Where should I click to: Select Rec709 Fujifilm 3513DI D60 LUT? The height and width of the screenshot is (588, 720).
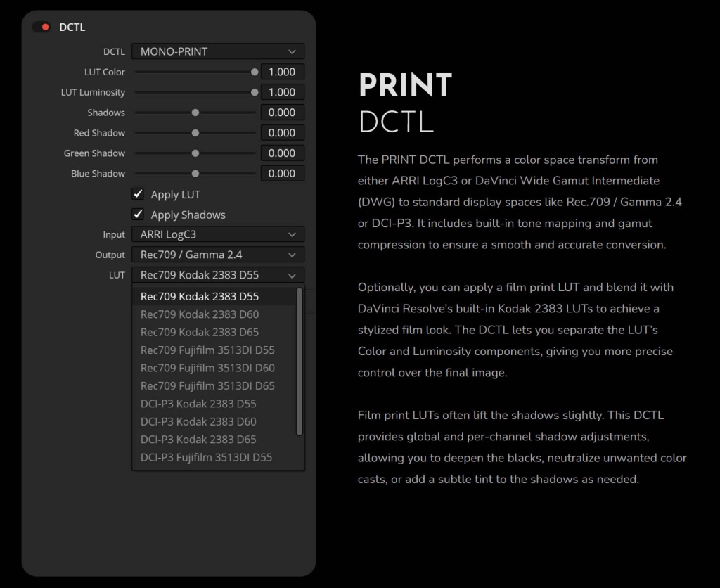(207, 368)
